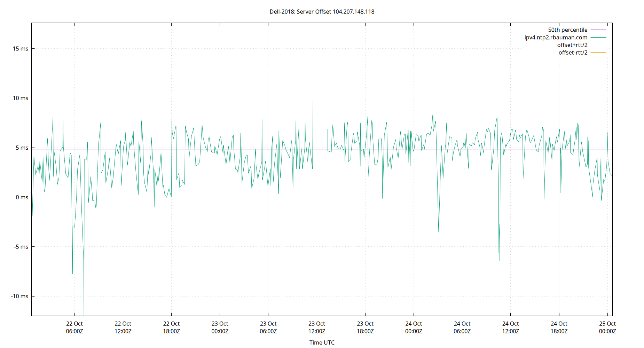Click the '23 Oct 18:00Z' x-axis label
The image size is (644, 348).
(365, 327)
